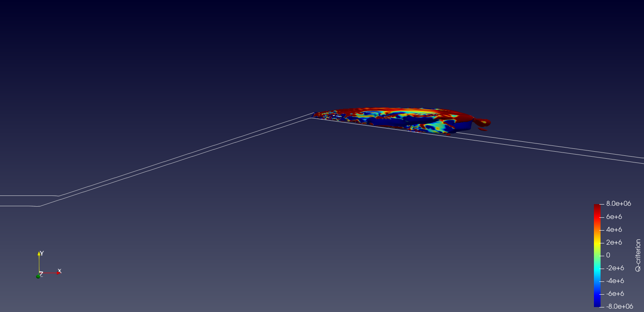
Task: Click the "-6e+6" legend tick label
Action: coord(615,293)
